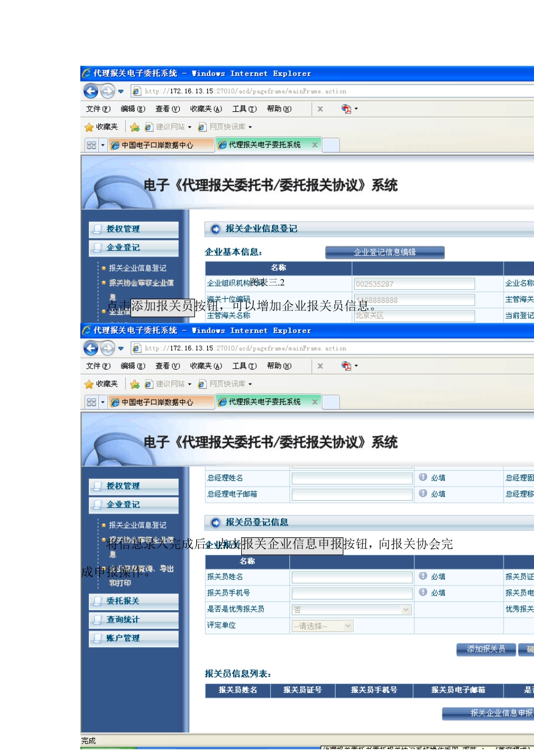Open 委托报关 sidebar section
Image resolution: width=534 pixels, height=756 pixels.
click(134, 601)
